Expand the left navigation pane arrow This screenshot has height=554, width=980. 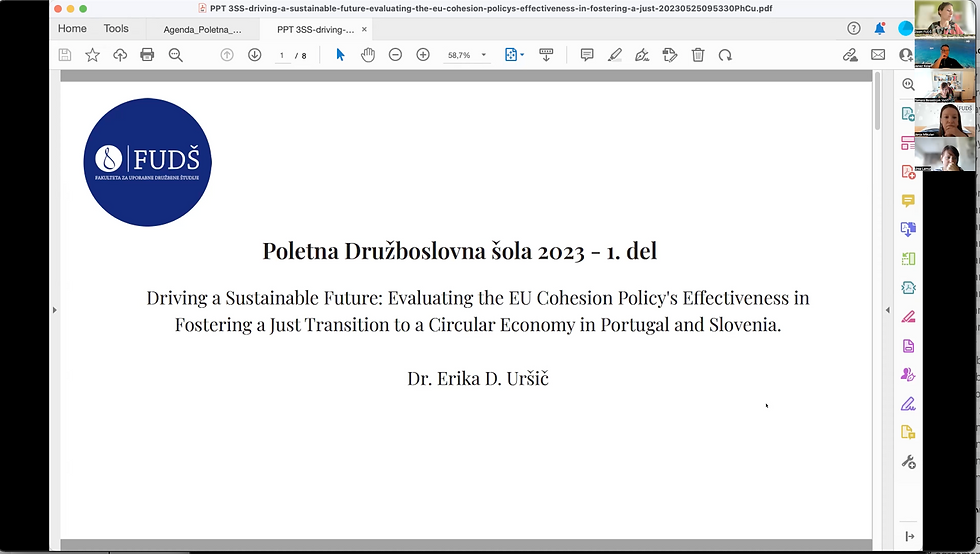(54, 310)
